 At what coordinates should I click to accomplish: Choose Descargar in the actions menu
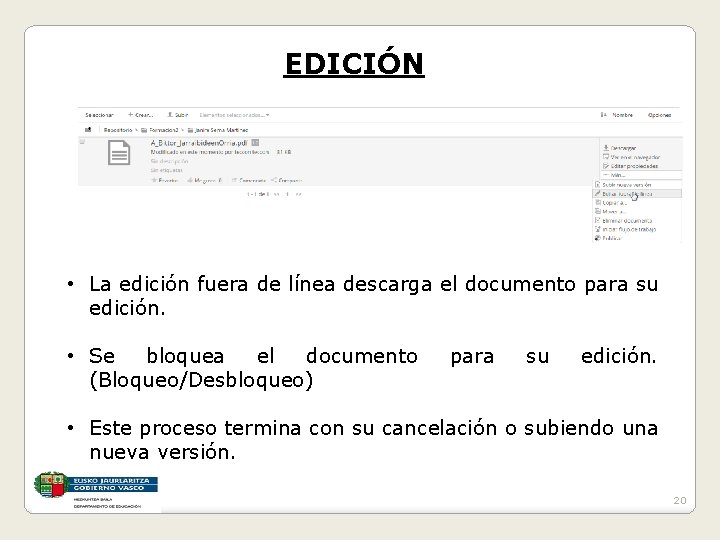point(619,148)
